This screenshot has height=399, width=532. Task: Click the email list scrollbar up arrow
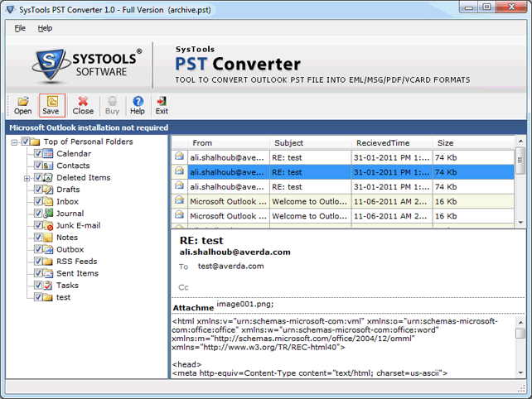point(520,141)
